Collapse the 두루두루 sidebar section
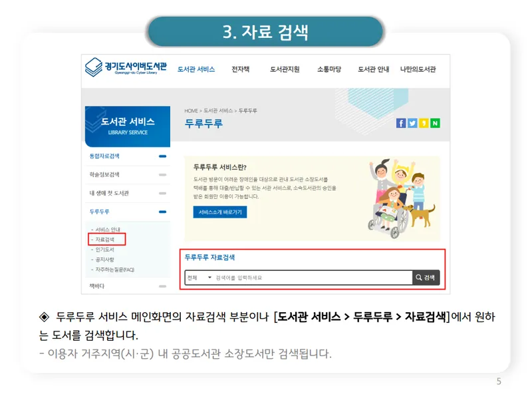 pyautogui.click(x=162, y=212)
